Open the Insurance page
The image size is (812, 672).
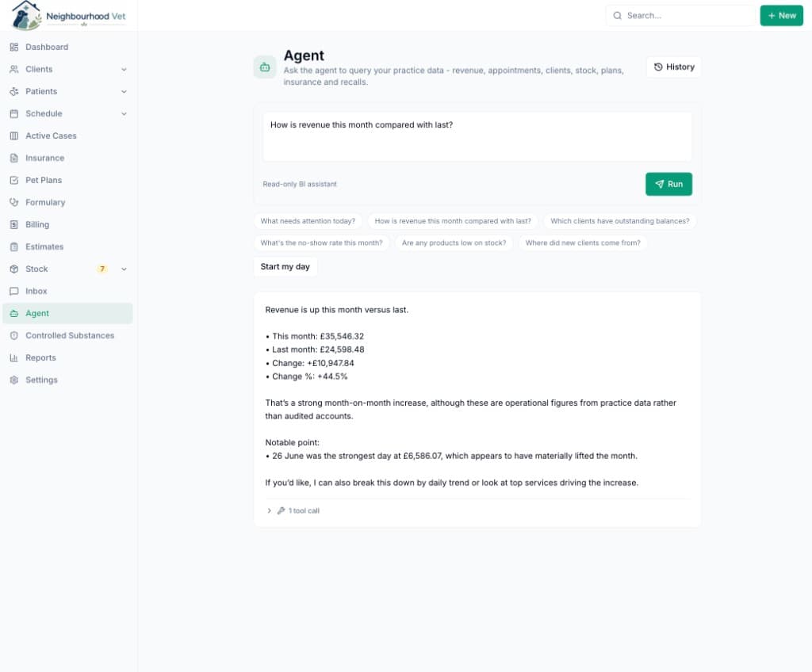pyautogui.click(x=67, y=158)
